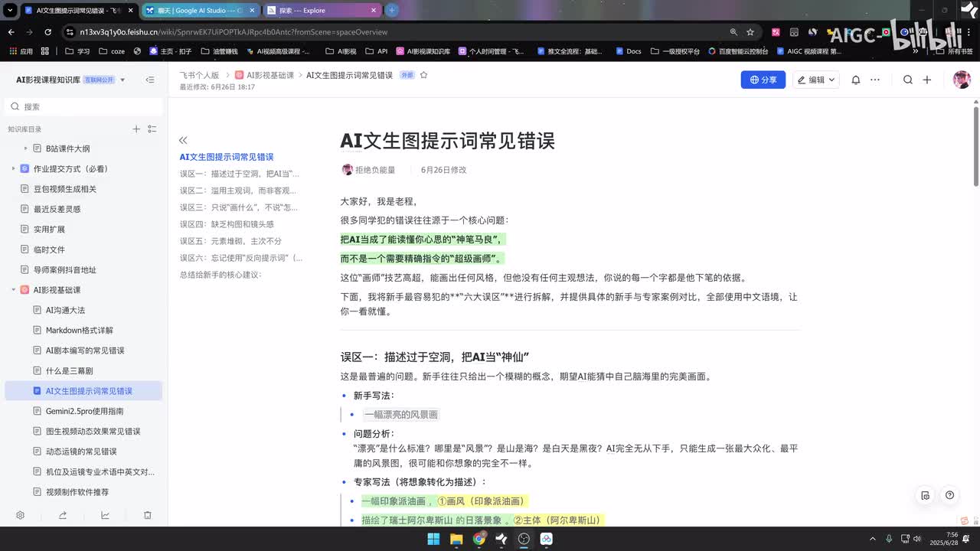The width and height of the screenshot is (980, 551).
Task: Open Chrome from the taskbar
Action: (x=479, y=539)
